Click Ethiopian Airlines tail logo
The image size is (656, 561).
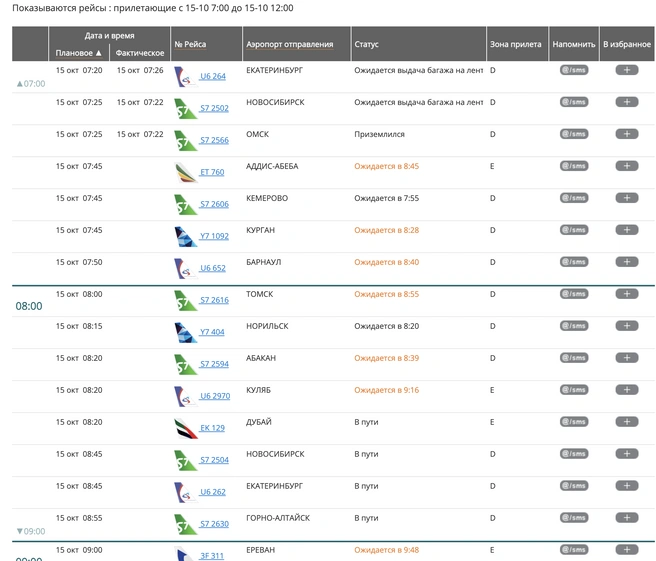coord(185,173)
